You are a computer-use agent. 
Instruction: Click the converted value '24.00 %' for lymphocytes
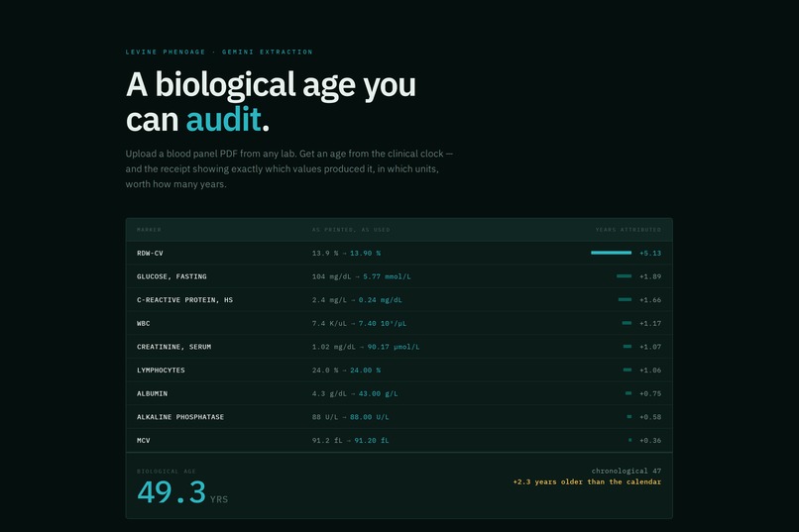366,371
